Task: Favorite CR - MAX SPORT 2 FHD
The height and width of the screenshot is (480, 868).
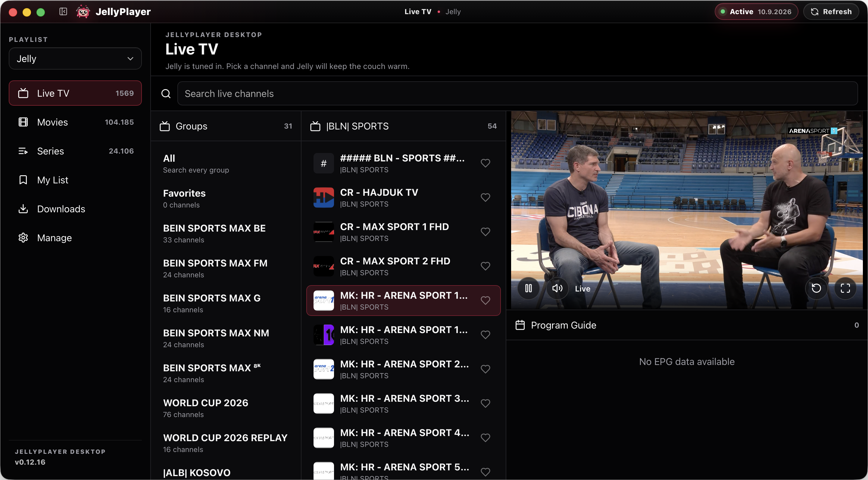Action: tap(485, 266)
